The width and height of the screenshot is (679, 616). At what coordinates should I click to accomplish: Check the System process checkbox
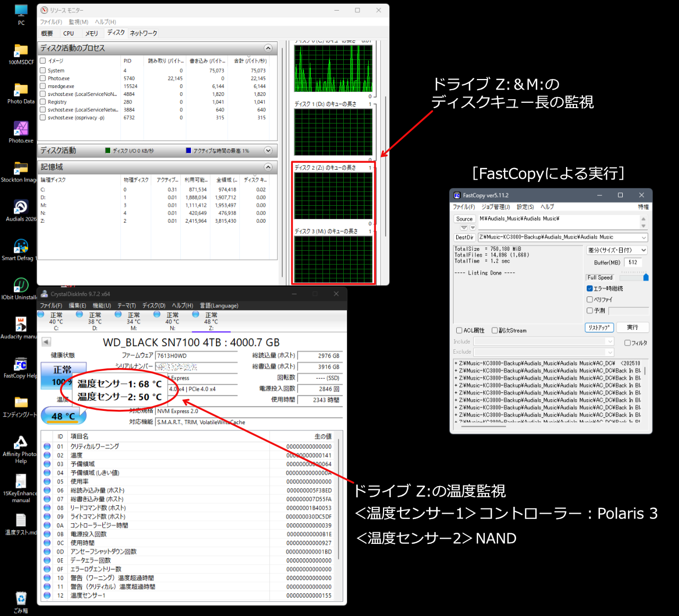click(43, 71)
